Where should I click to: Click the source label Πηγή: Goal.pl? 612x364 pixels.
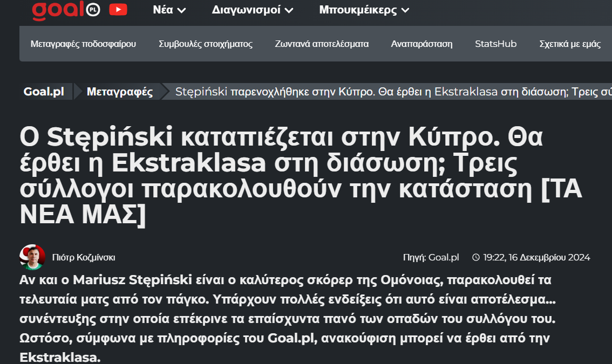pos(431,257)
